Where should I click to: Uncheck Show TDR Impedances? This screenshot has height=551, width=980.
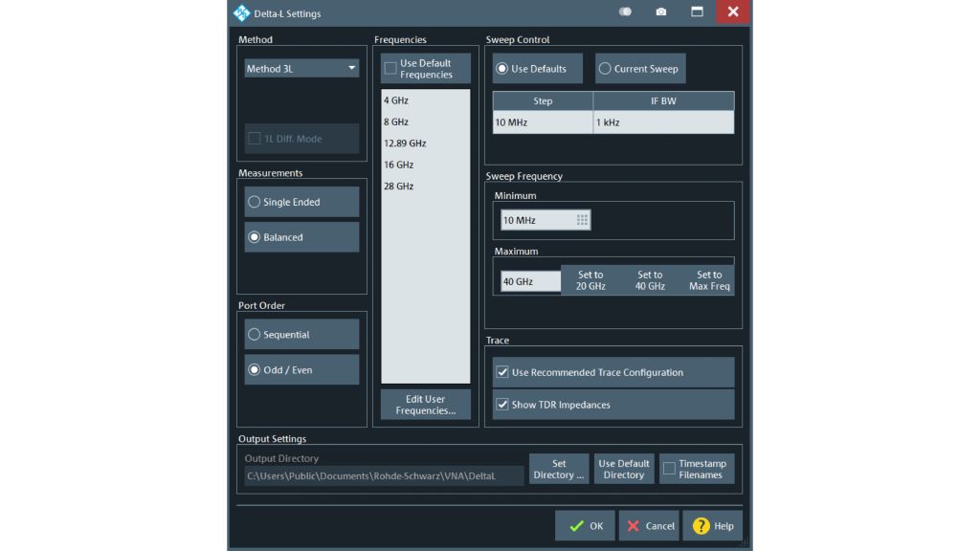point(502,404)
